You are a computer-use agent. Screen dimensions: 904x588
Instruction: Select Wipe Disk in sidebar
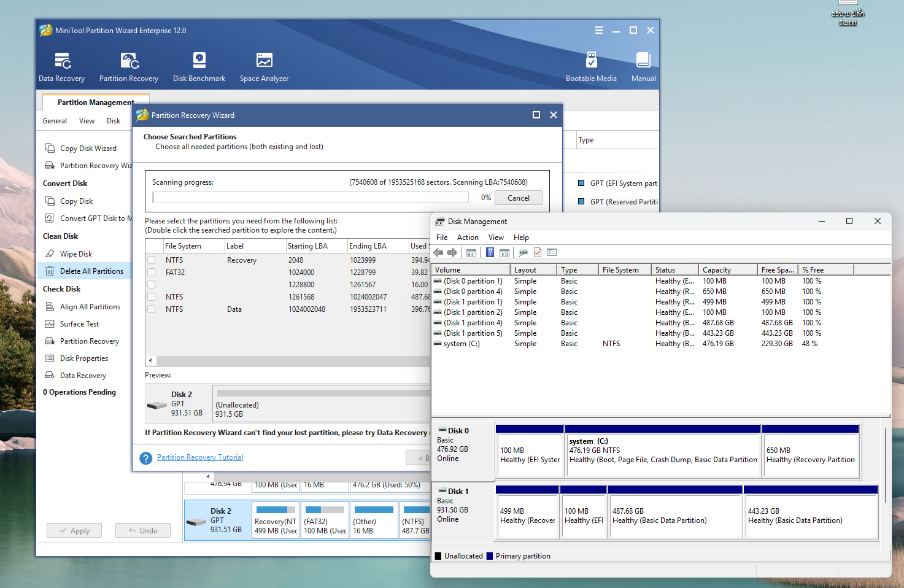point(75,254)
